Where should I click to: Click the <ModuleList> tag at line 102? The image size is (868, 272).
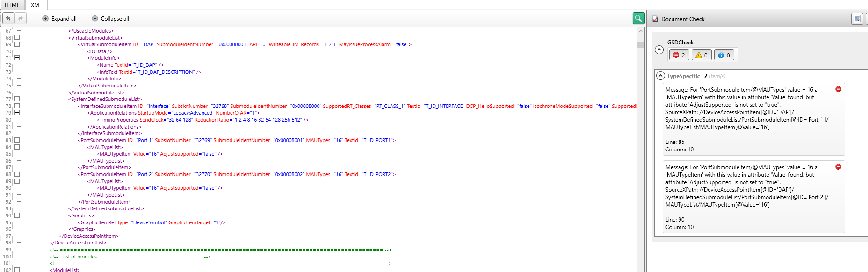pos(65,270)
